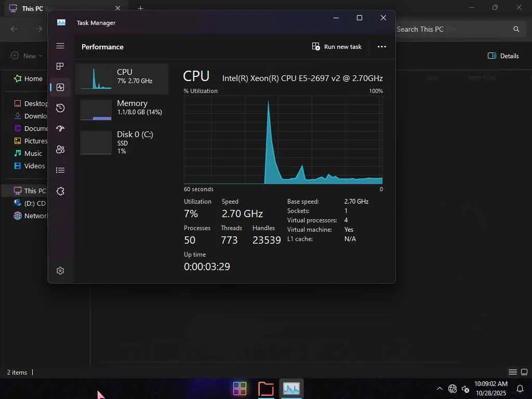Close the This PC tab

pyautogui.click(x=118, y=8)
